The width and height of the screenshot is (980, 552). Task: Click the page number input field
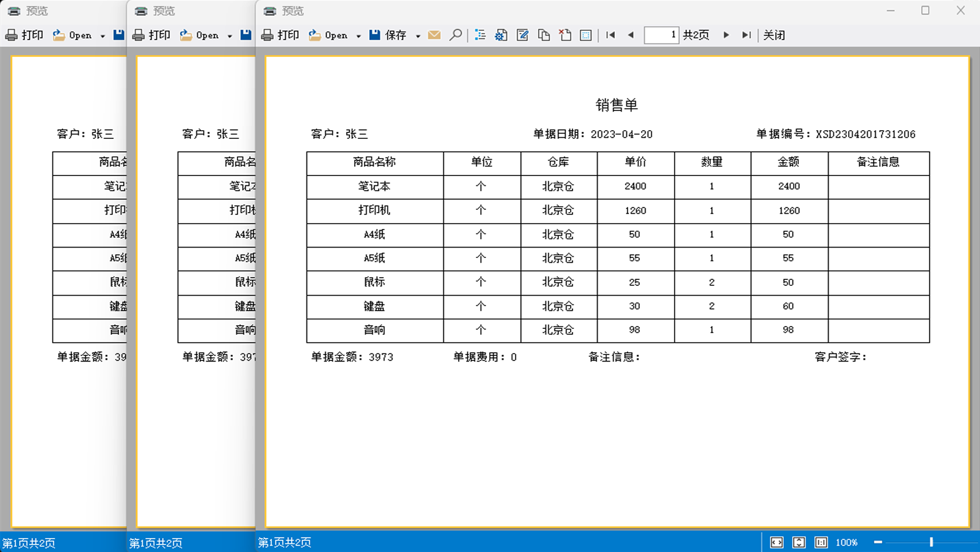pos(661,35)
